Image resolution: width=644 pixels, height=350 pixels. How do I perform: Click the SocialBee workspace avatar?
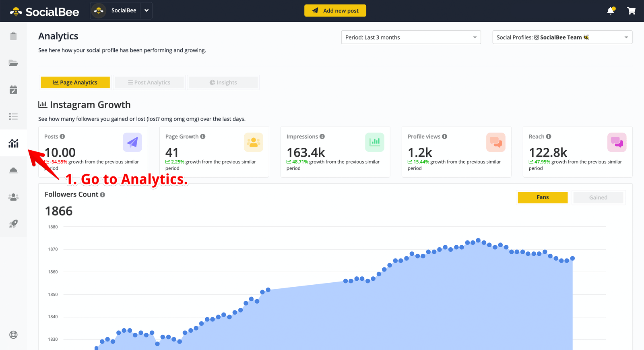[99, 10]
